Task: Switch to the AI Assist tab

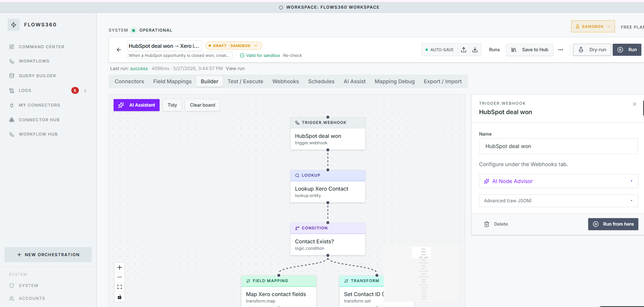Action: (x=355, y=81)
